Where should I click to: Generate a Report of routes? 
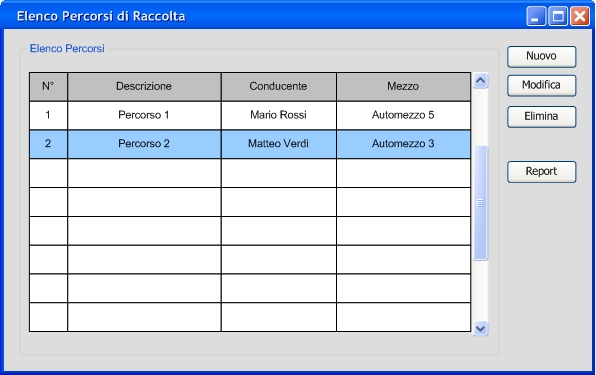click(541, 172)
